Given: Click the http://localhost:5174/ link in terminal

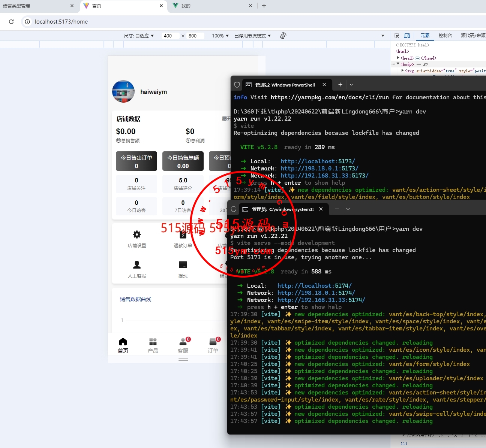Looking at the screenshot, I should point(314,286).
